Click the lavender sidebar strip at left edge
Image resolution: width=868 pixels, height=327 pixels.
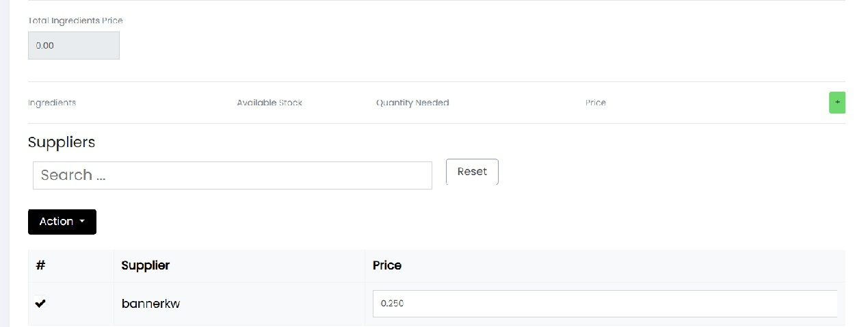4,164
